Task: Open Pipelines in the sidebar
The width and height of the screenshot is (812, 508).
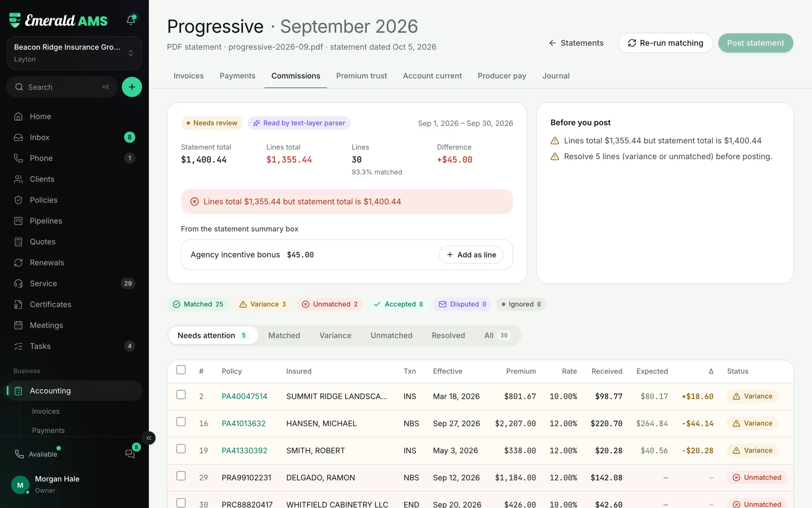Action: [74, 221]
